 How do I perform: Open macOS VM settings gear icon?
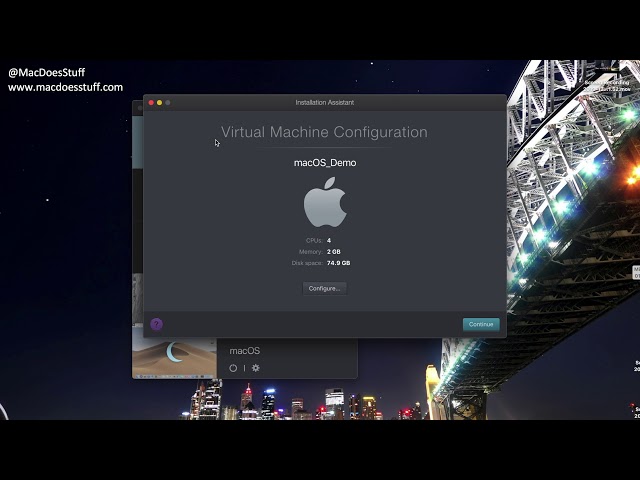(256, 368)
